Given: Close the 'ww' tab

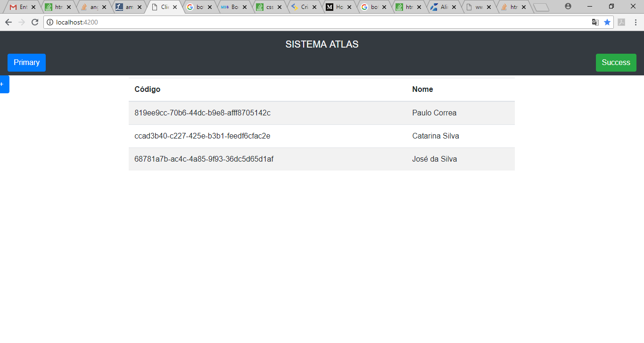Looking at the screenshot, I should pos(489,7).
